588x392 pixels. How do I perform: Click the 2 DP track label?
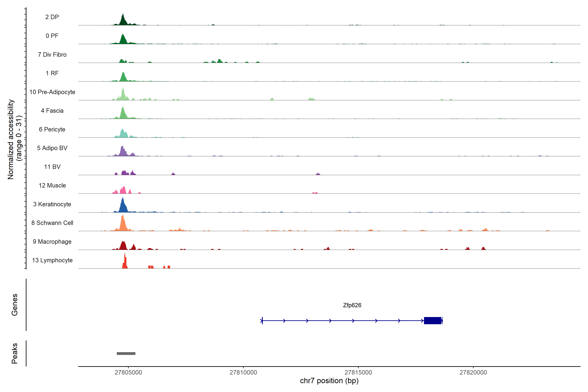pos(52,17)
